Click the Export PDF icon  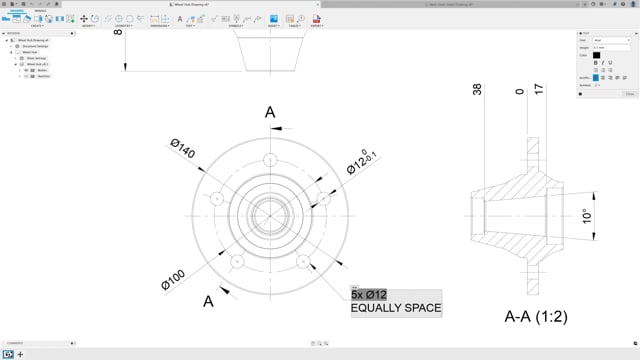coord(316,19)
